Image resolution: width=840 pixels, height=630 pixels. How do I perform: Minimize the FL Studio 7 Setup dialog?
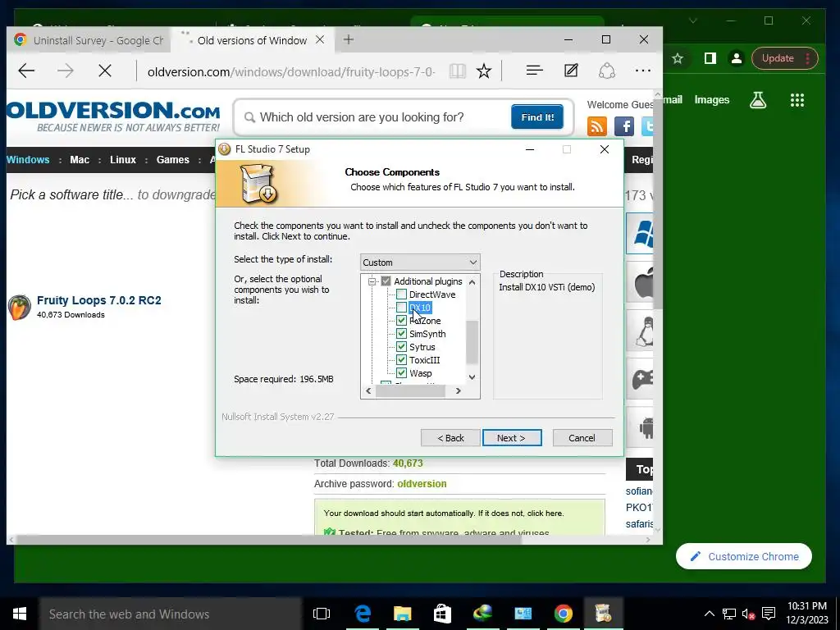[530, 149]
